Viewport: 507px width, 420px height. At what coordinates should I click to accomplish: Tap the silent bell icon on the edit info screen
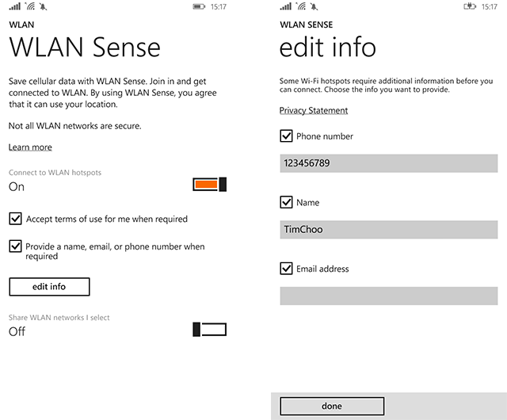(x=314, y=6)
